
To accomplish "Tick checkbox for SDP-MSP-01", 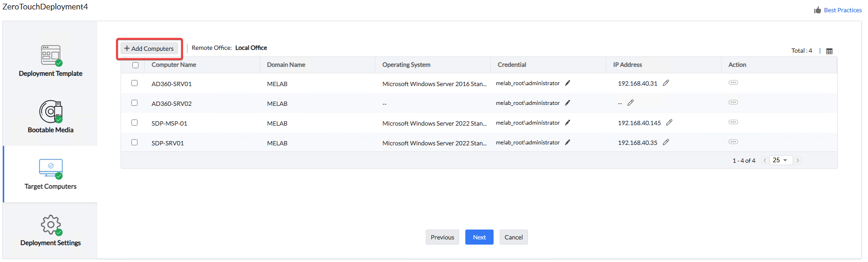I will pos(135,123).
